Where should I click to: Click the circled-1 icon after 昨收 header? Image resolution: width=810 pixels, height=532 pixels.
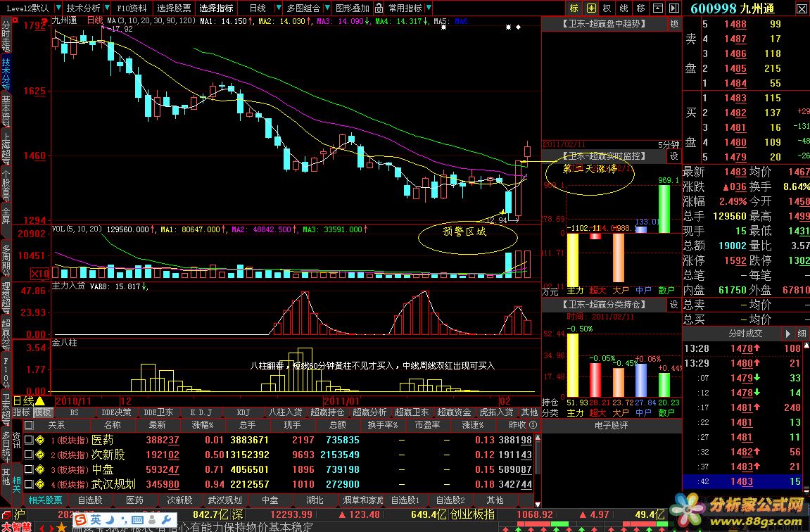click(x=533, y=424)
